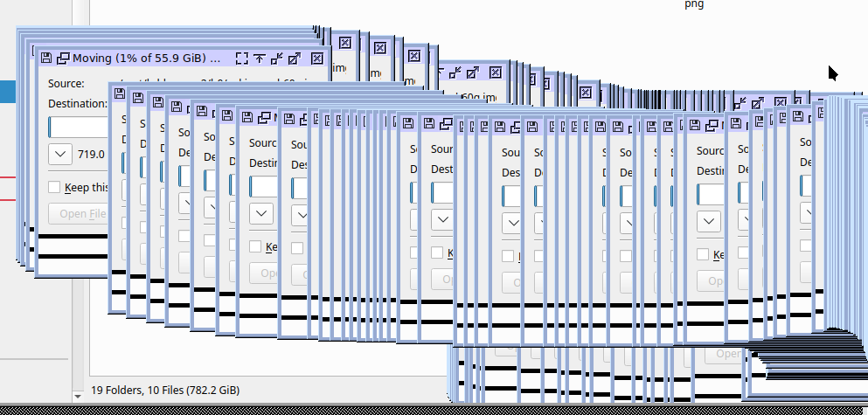Viewport: 868px width, 415px height.
Task: Click the progress bar under "Destination:" in the Moving dialog
Action: pos(79,128)
